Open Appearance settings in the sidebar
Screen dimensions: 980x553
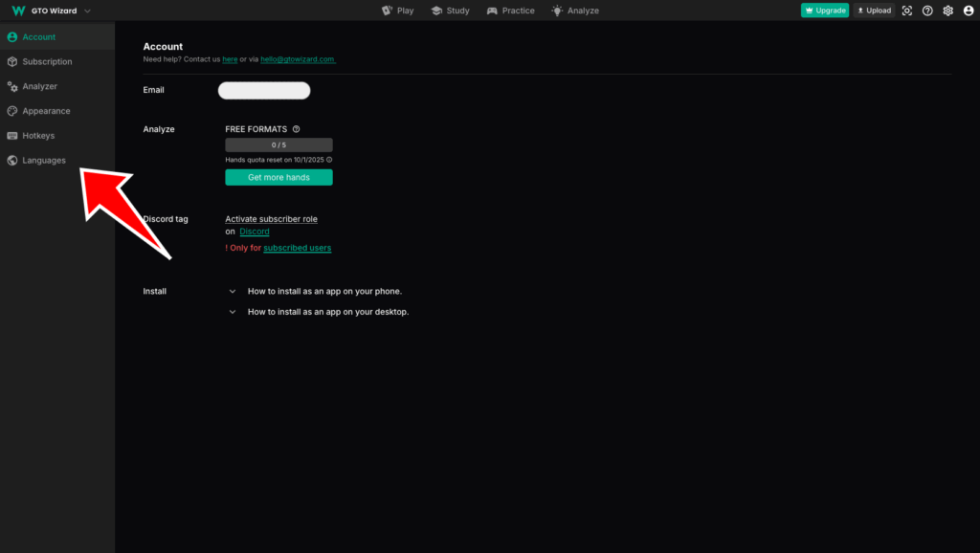46,111
